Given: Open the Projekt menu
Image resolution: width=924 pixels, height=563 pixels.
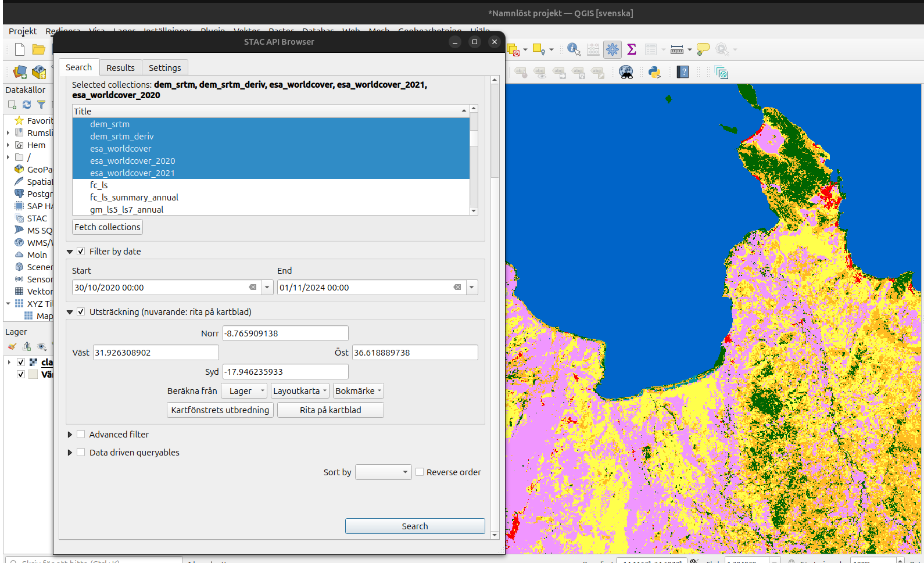Looking at the screenshot, I should coord(23,31).
